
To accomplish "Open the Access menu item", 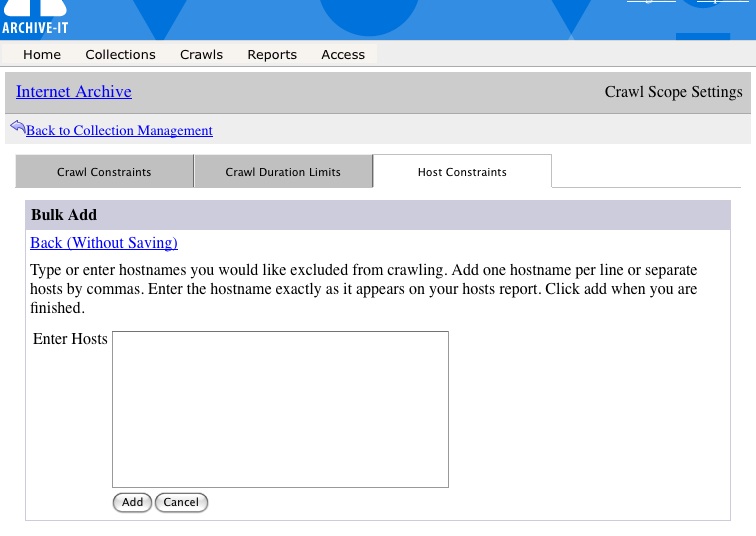I will coord(343,55).
